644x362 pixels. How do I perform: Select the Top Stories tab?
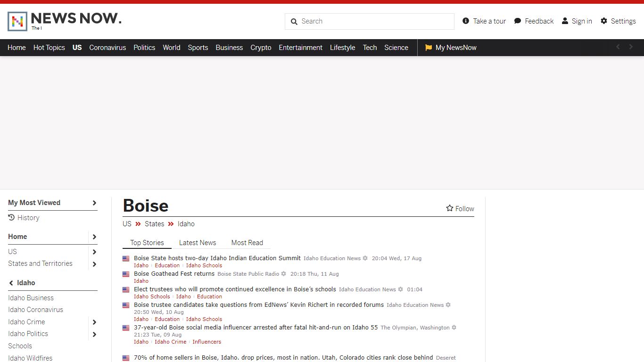tap(147, 243)
